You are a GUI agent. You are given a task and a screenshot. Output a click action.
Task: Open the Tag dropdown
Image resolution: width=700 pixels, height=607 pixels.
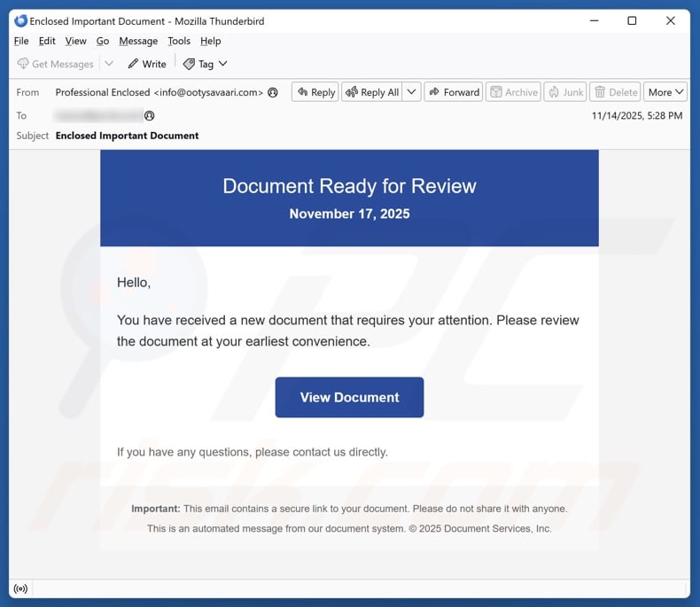[x=206, y=64]
